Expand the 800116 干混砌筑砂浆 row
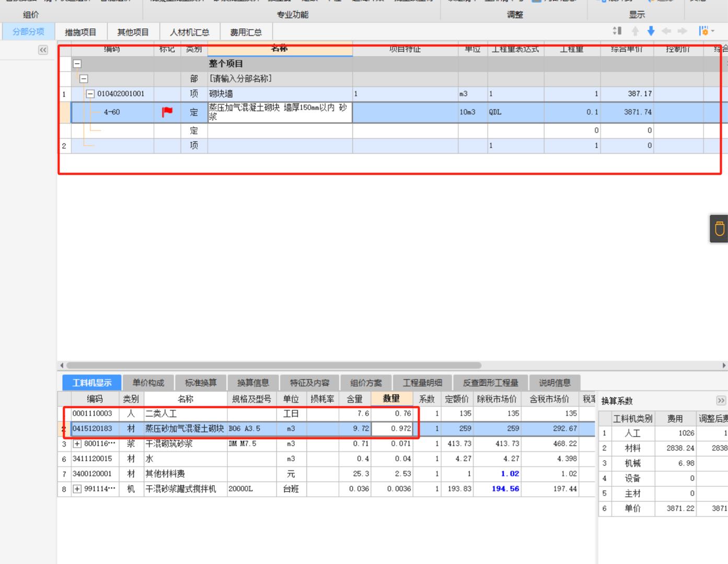Screen dimensions: 728x564 click(x=77, y=444)
